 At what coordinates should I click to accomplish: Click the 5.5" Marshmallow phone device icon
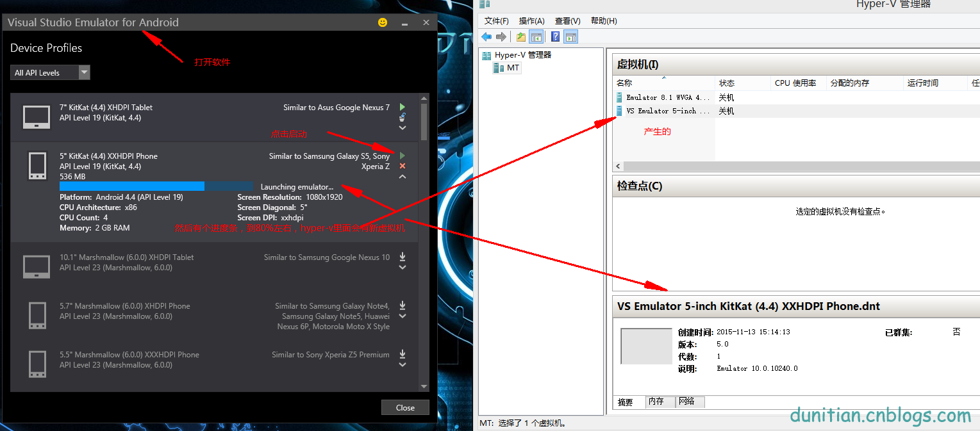pos(37,364)
